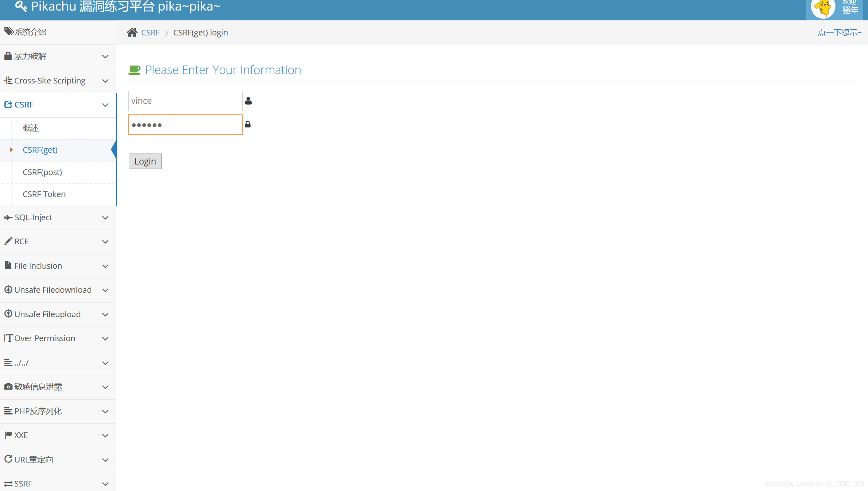This screenshot has width=868, height=491.
Task: Click the lock icon beside the password field
Action: click(x=248, y=124)
